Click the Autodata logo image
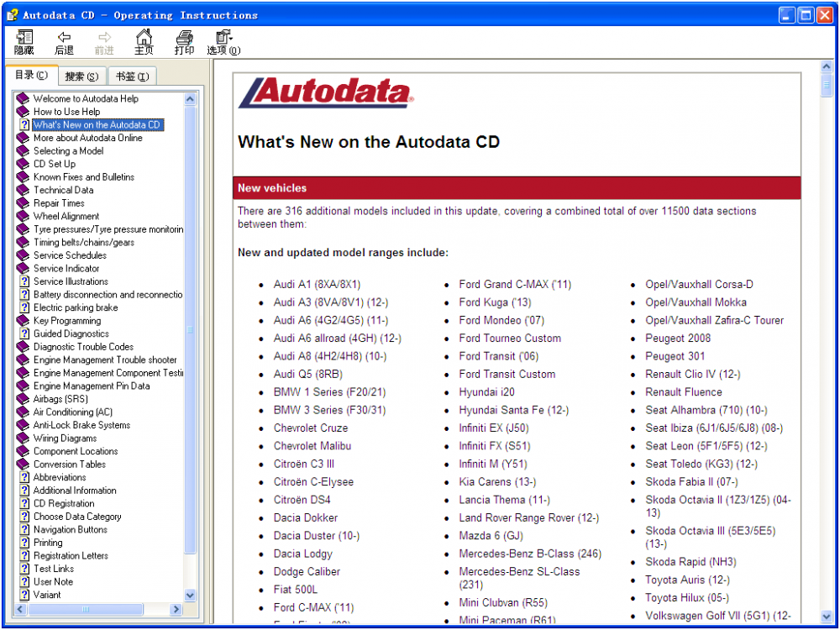The height and width of the screenshot is (630, 840). (326, 92)
